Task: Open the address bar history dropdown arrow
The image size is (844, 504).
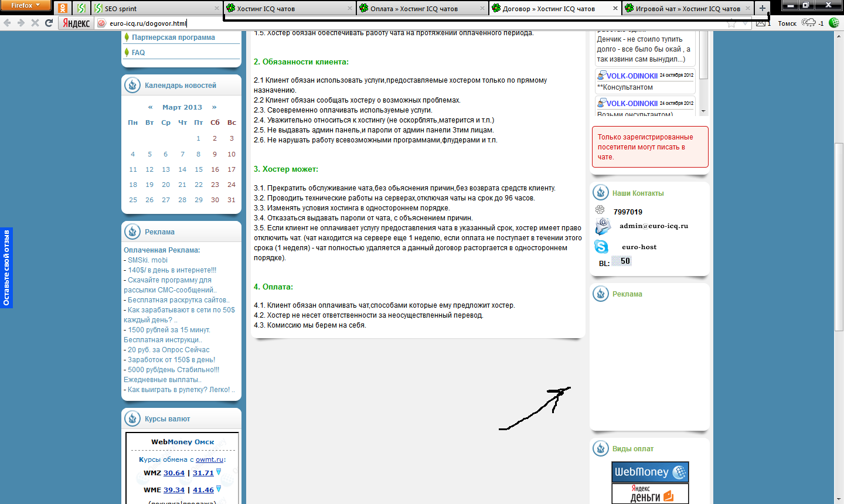Action: 745,23
